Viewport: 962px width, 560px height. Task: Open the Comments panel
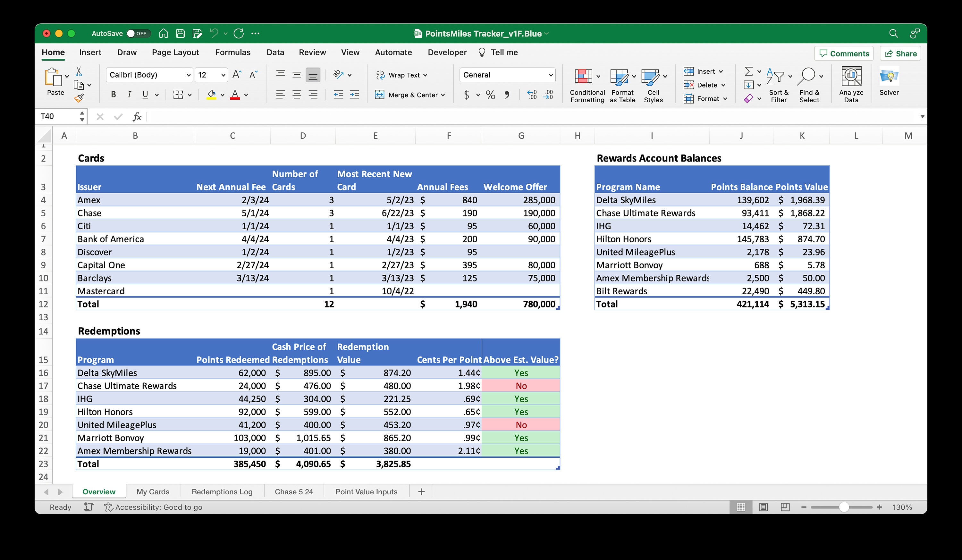pyautogui.click(x=844, y=54)
